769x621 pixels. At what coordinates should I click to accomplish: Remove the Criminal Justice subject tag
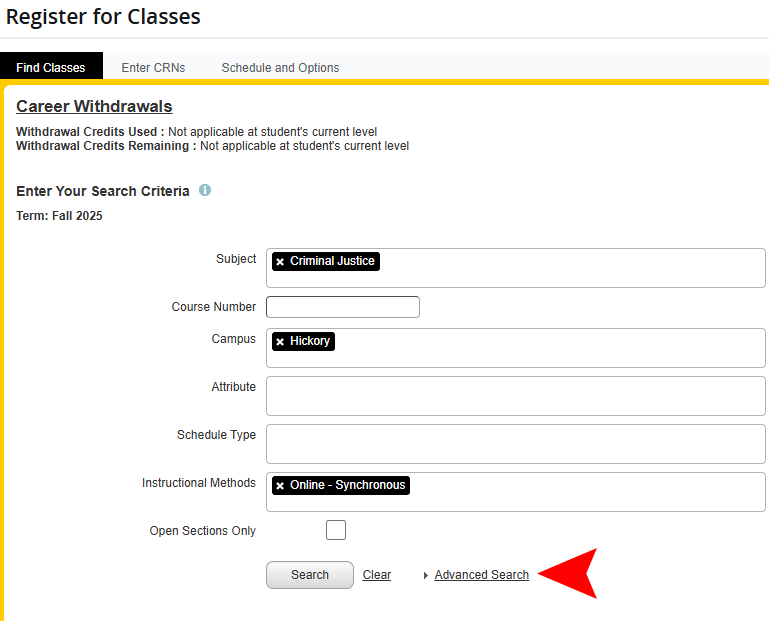pyautogui.click(x=280, y=262)
